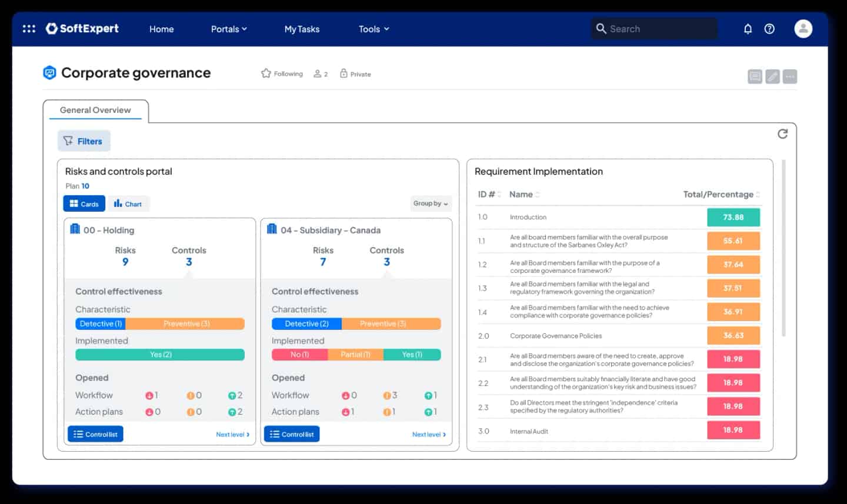Screen dimensions: 847x504
Task: Switch back to Cards view
Action: tap(84, 203)
